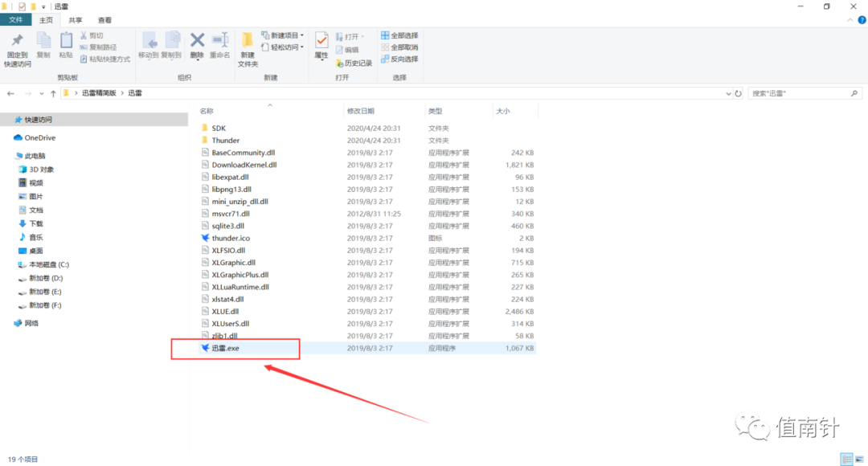Viewport: 868px width, 466px height.
Task: Switch to the 查看 ribbon tab
Action: point(104,20)
